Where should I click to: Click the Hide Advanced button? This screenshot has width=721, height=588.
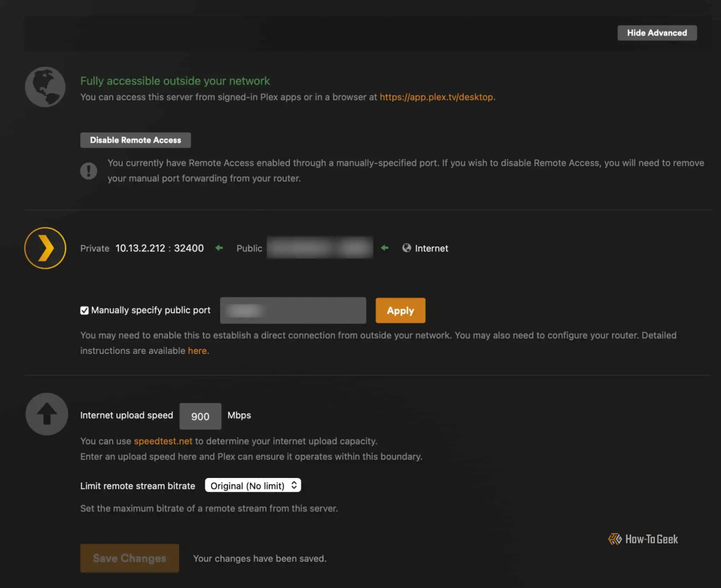657,33
